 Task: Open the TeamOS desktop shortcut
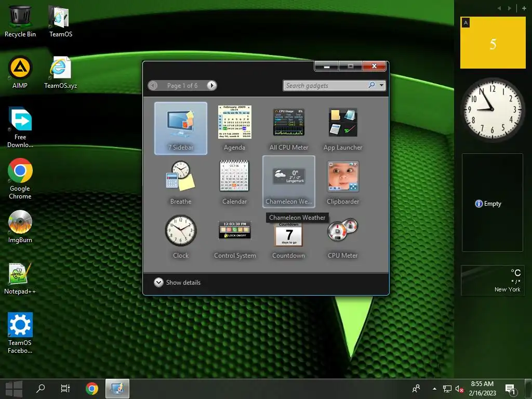60,21
